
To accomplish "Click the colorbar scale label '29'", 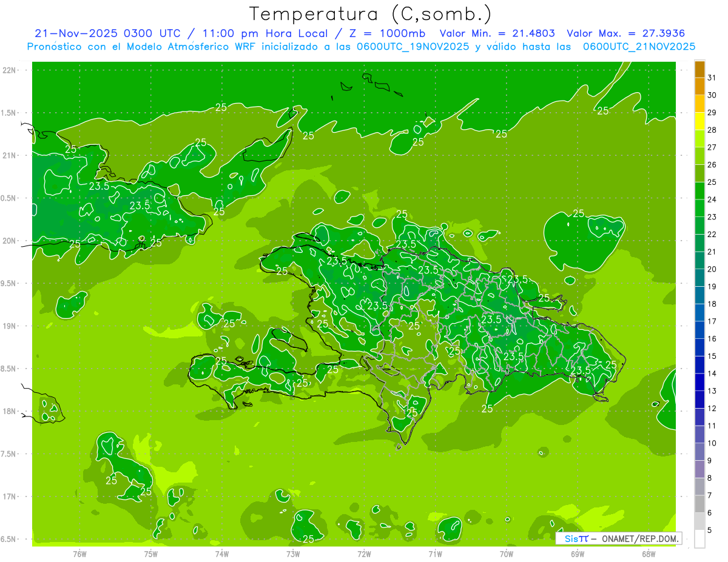I will pyautogui.click(x=712, y=112).
